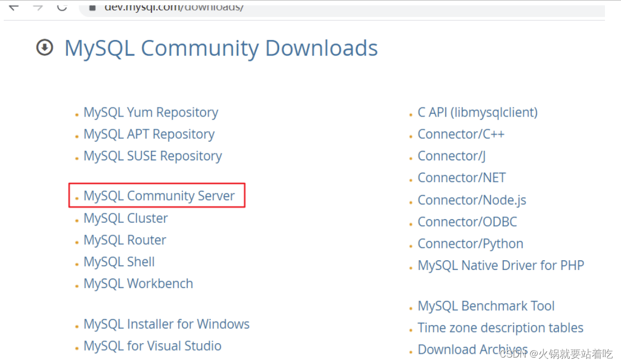The width and height of the screenshot is (621, 364).
Task: Open MySQL Shell link
Action: (x=119, y=261)
